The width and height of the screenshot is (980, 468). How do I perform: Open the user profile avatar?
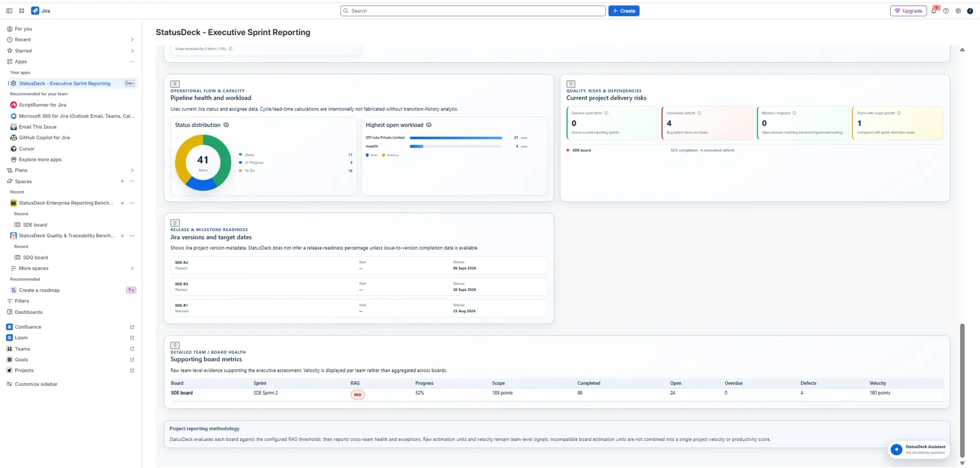(x=970, y=11)
